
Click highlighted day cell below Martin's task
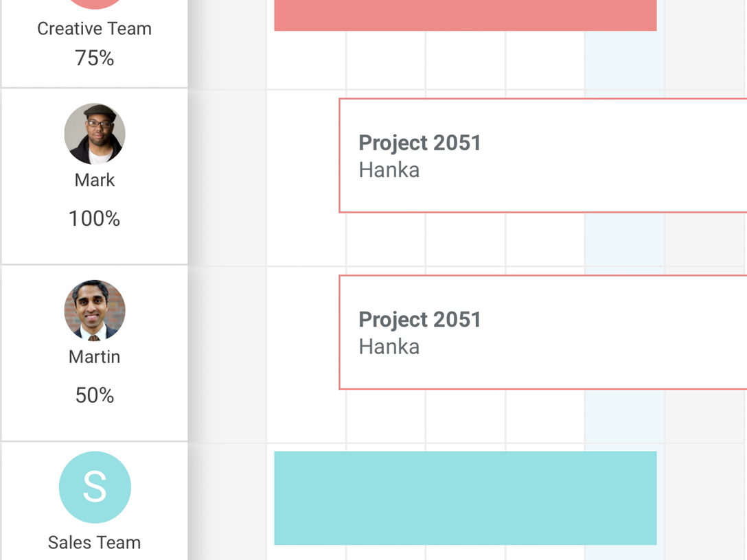coord(624,415)
